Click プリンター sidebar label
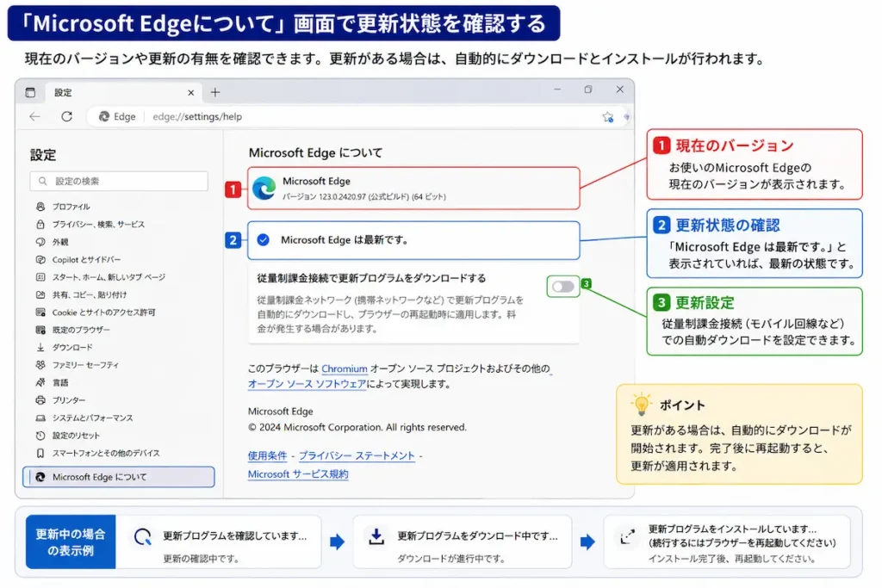882x588 pixels. tap(69, 400)
